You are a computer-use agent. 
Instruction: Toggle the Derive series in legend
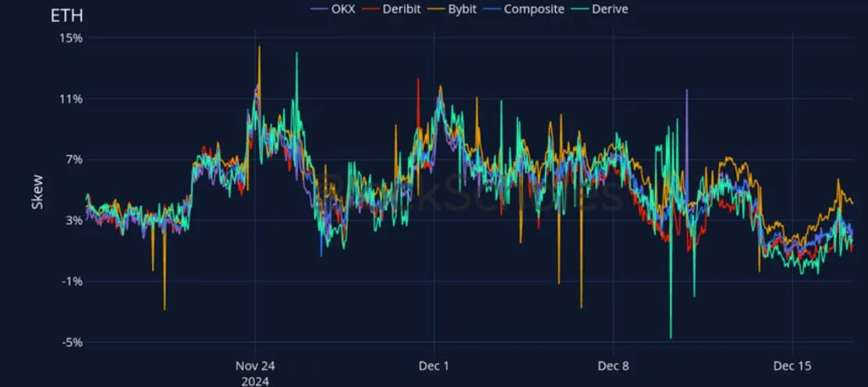tap(600, 9)
